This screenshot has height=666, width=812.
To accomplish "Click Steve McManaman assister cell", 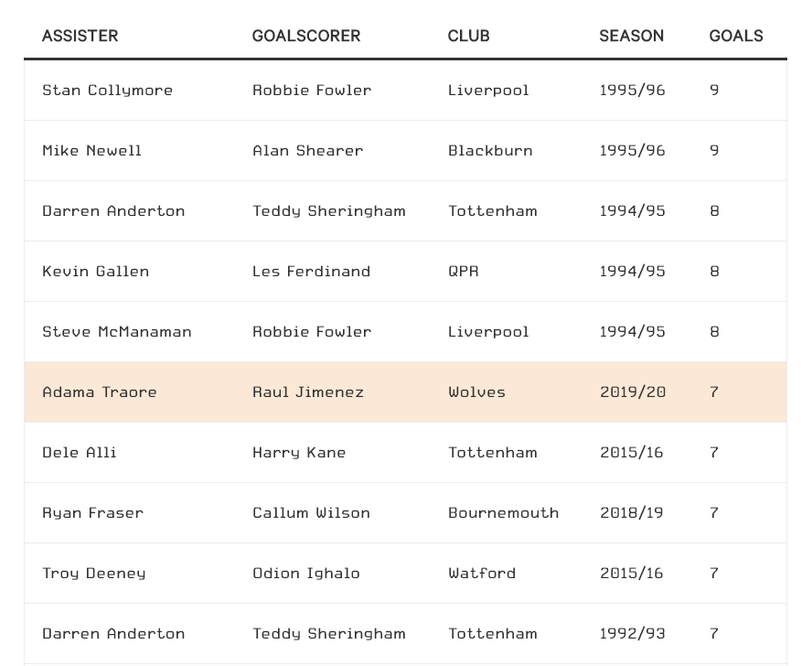I will tap(116, 332).
